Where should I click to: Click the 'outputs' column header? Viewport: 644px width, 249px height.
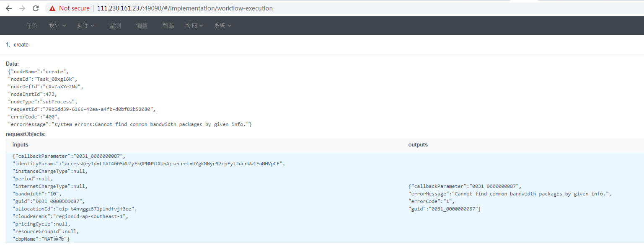point(418,145)
